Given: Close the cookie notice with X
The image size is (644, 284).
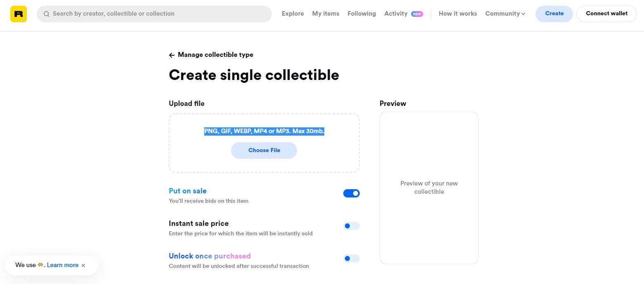Looking at the screenshot, I should pyautogui.click(x=83, y=265).
